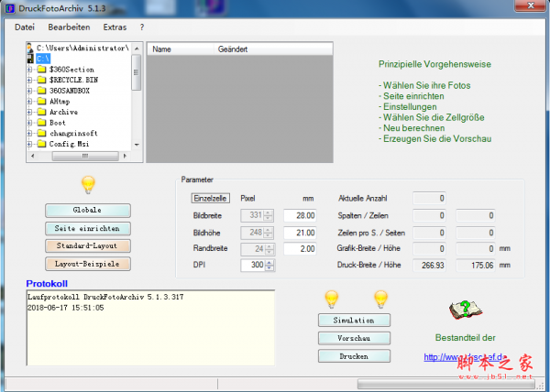Click the Aktuelle Anzahl value field
550x392 pixels.
point(429,198)
